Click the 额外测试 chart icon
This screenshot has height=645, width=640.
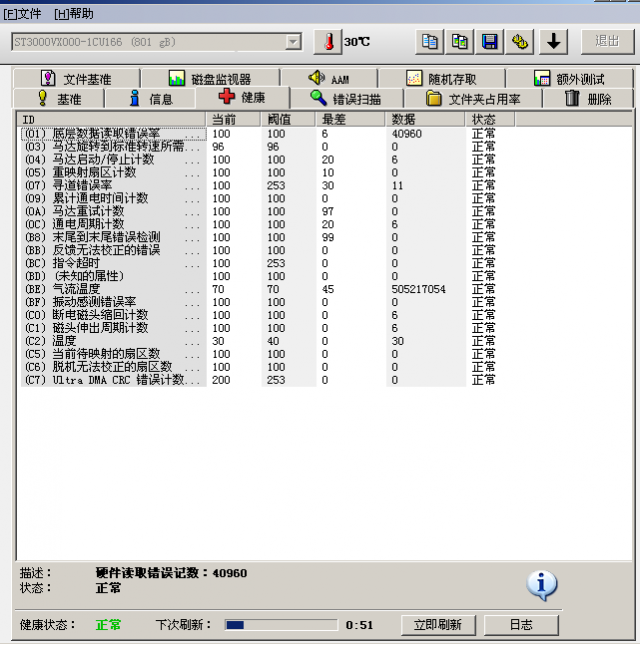coord(542,78)
